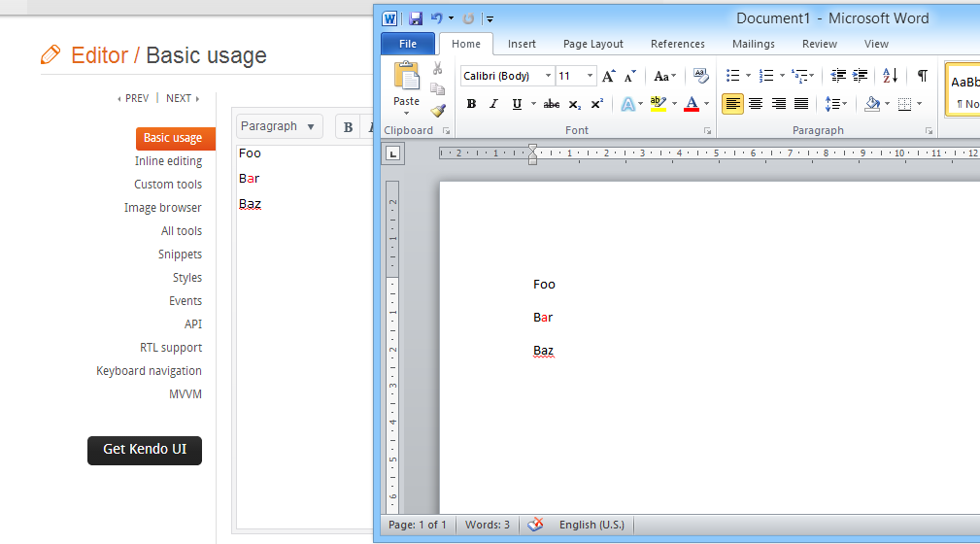Image resolution: width=980 pixels, height=544 pixels.
Task: Open the Font dialog launcher
Action: coord(707,131)
